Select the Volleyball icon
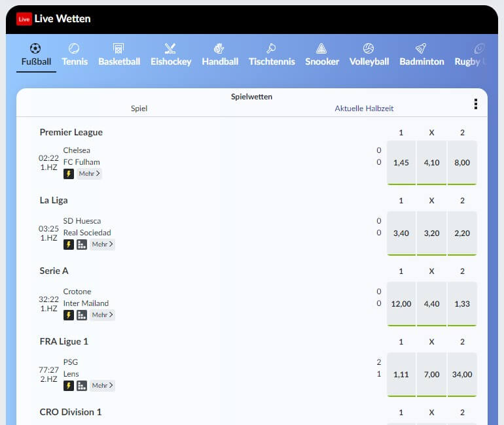 pos(369,48)
